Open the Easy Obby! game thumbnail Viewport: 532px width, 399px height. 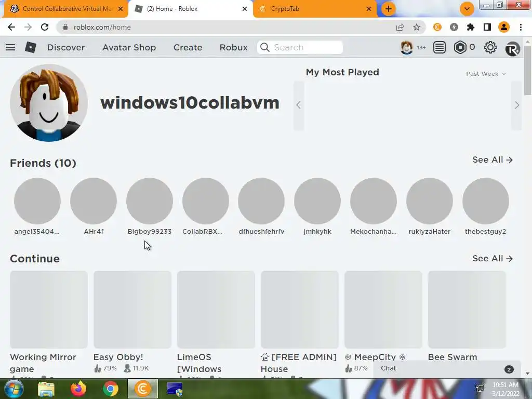132,310
